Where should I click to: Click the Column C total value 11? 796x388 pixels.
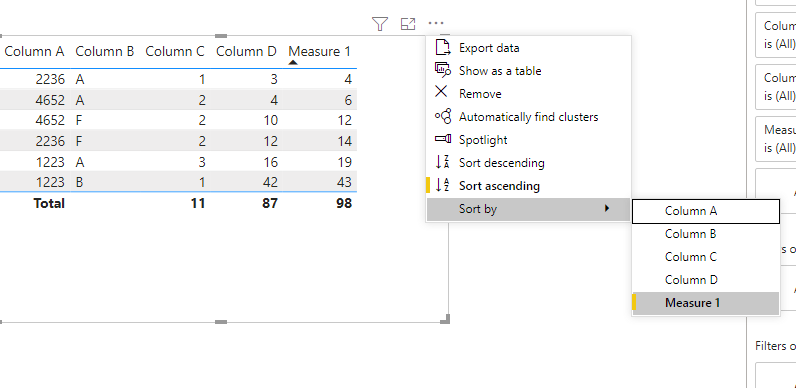pos(198,203)
